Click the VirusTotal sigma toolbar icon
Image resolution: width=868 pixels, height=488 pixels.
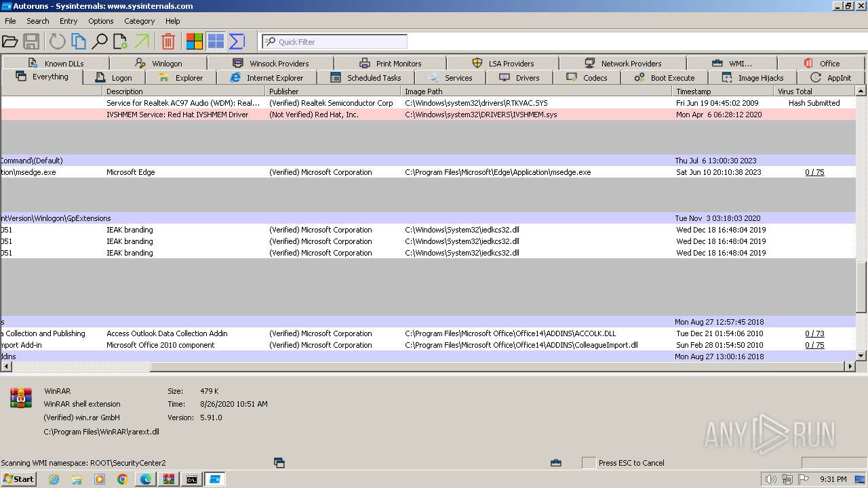(237, 41)
